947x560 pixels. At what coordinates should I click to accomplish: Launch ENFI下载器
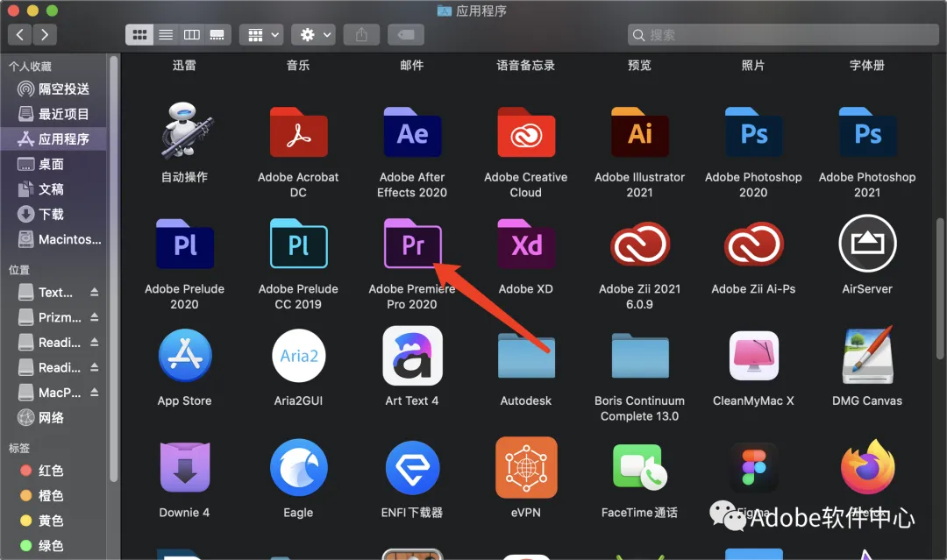(412, 467)
